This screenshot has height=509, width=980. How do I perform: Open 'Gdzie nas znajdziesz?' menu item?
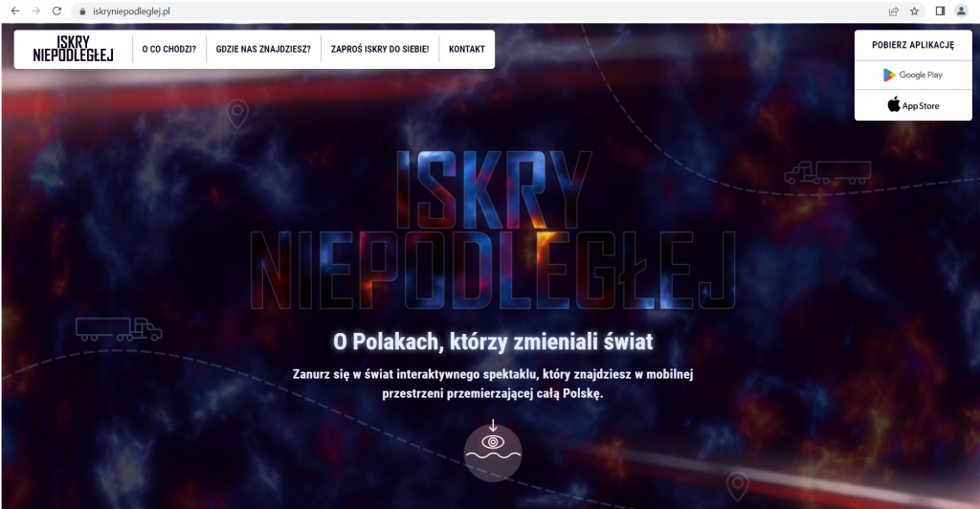(263, 50)
